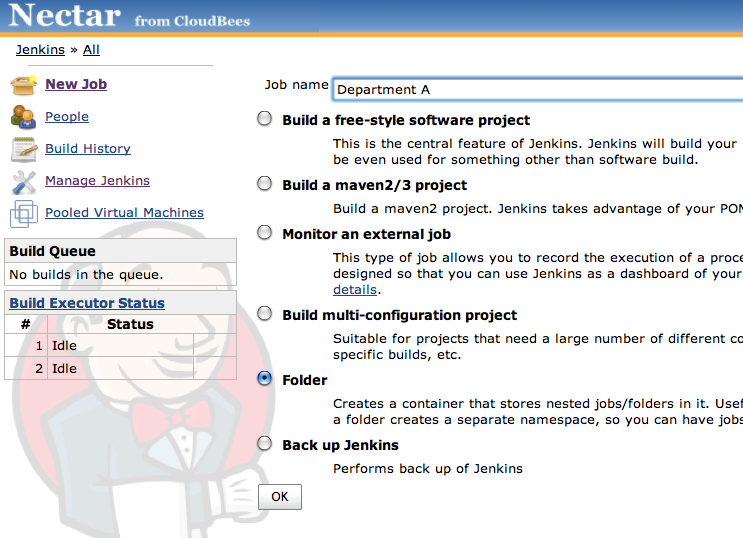Click the '#' executor column header
This screenshot has width=743, height=538.
tap(26, 324)
